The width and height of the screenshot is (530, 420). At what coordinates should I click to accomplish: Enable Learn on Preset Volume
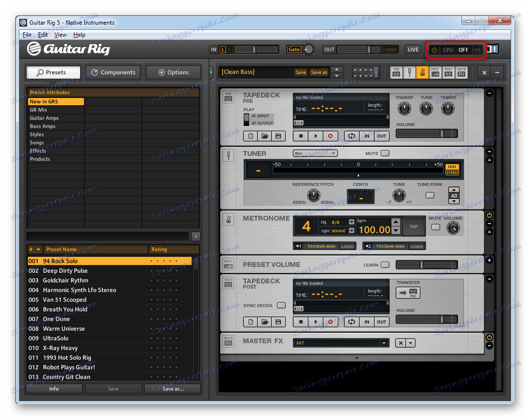[x=385, y=265]
